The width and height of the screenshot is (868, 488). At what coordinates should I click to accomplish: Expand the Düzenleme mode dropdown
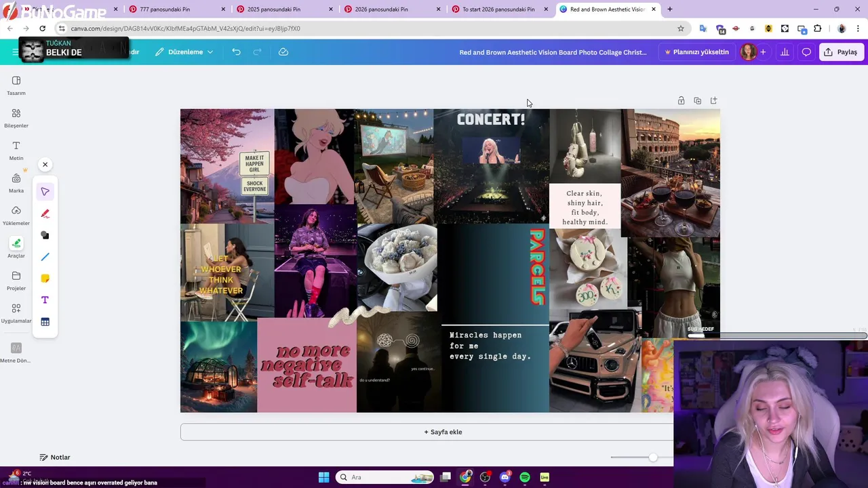tap(184, 52)
